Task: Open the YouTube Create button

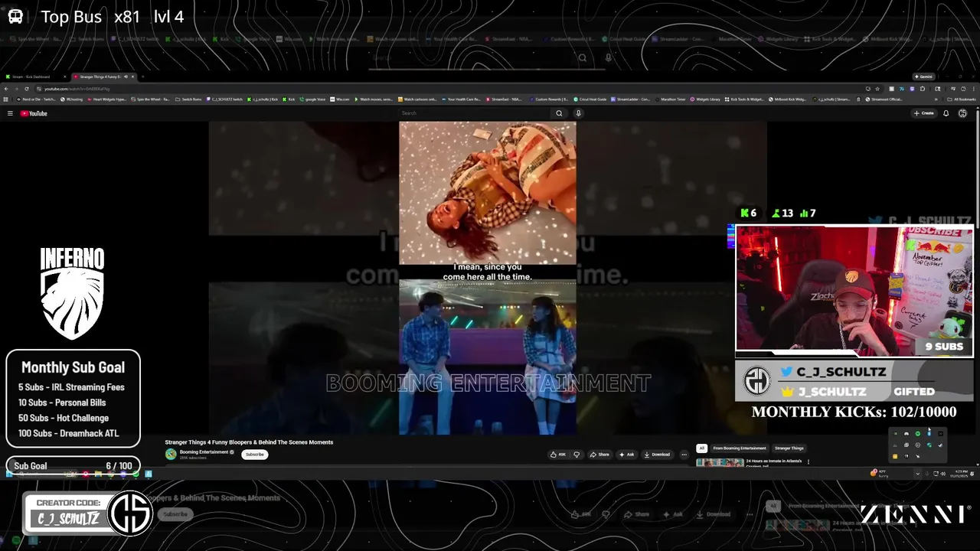Action: [x=923, y=113]
